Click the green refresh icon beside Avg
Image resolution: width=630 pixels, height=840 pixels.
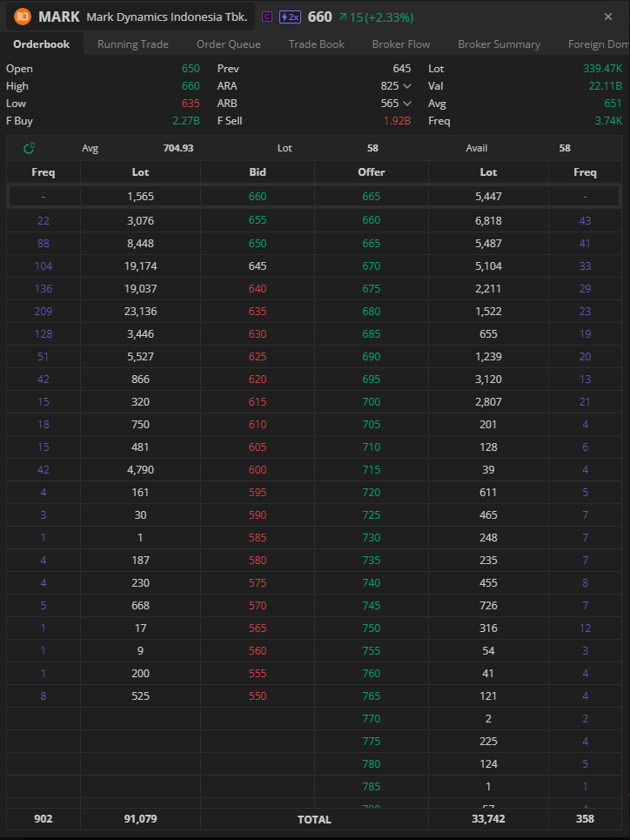[30, 148]
